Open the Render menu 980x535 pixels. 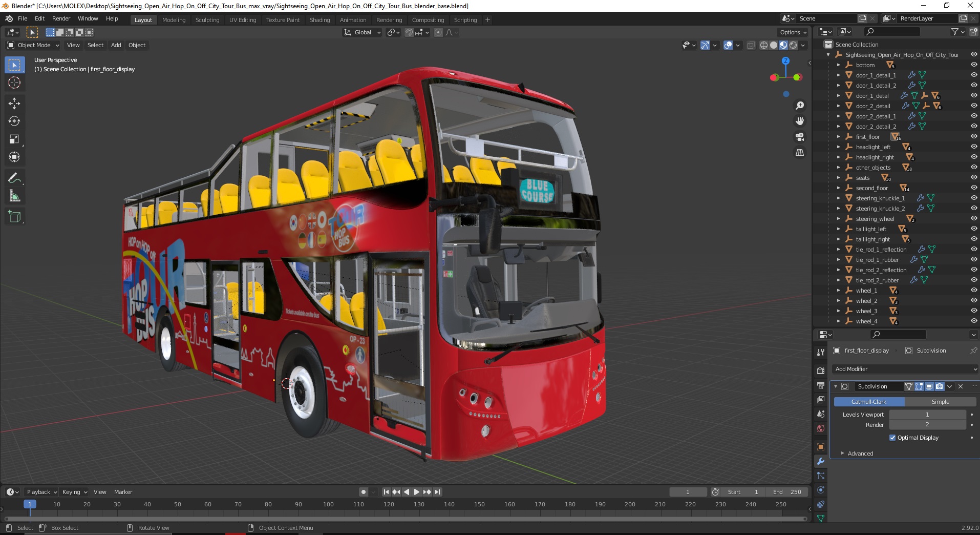click(61, 18)
